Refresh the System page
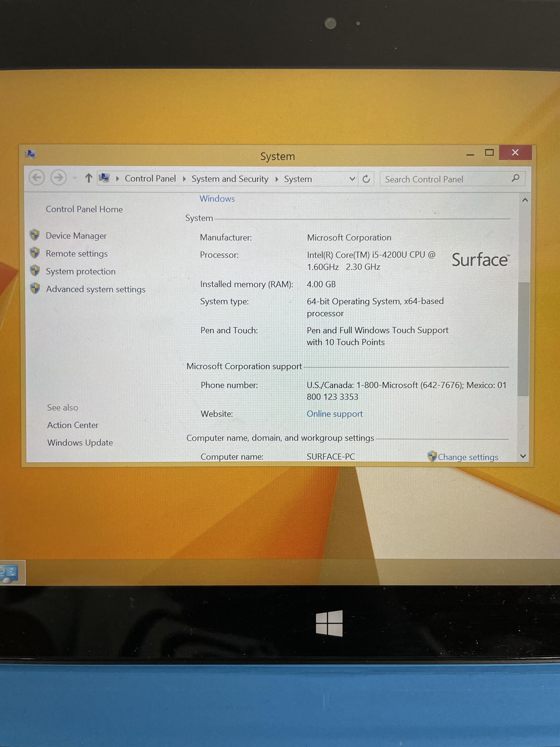The width and height of the screenshot is (560, 747). pyautogui.click(x=366, y=179)
